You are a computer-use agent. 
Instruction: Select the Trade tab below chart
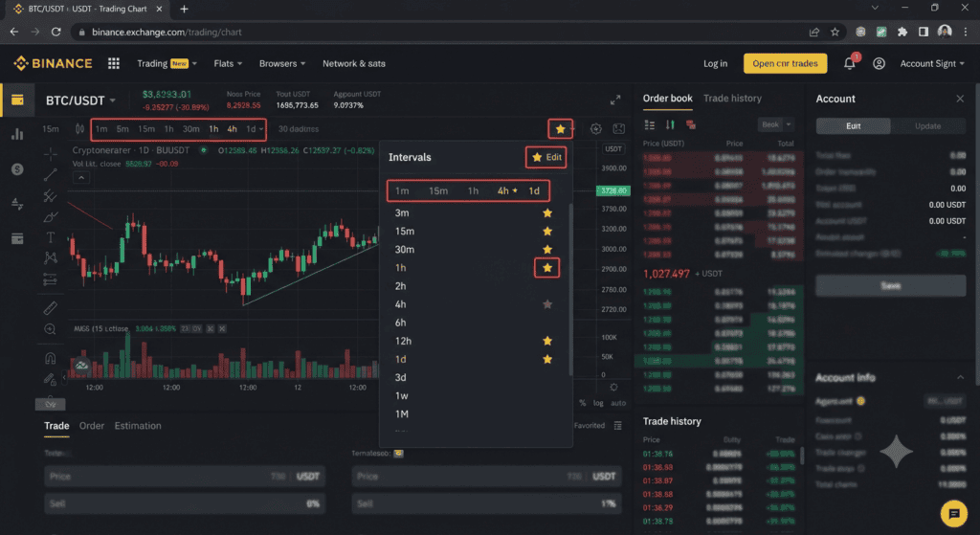(x=56, y=426)
